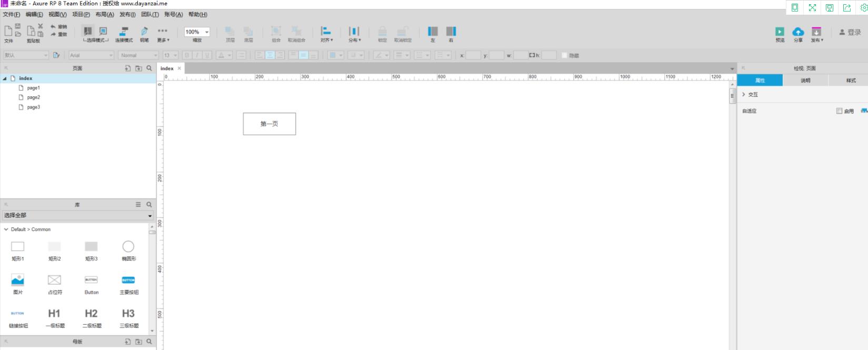Select page2 in the page tree

pyautogui.click(x=33, y=97)
